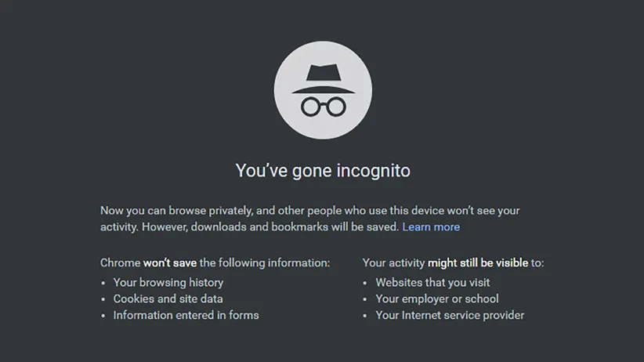Select the "Websites that you visit" list item
Screen dimensions: 644x362
point(432,282)
